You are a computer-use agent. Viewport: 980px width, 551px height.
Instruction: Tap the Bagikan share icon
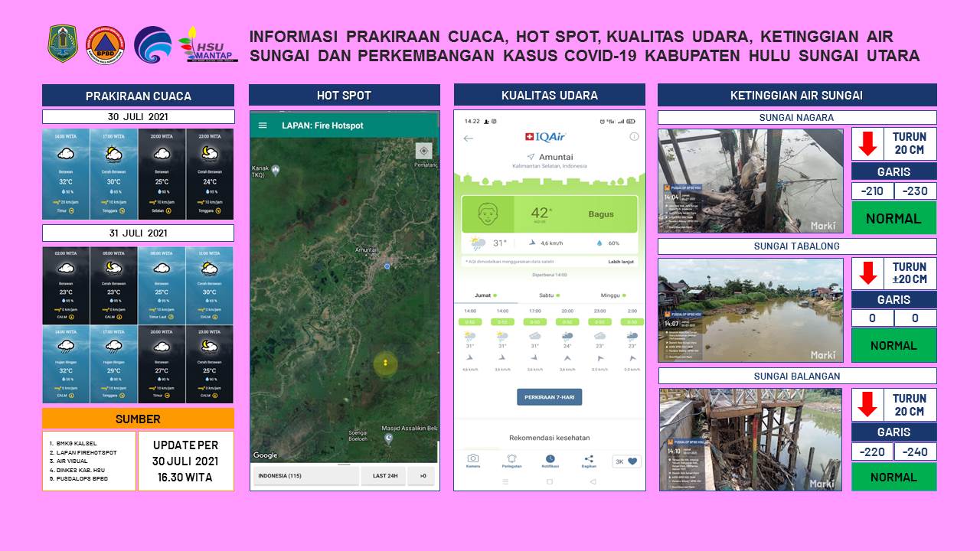588,461
